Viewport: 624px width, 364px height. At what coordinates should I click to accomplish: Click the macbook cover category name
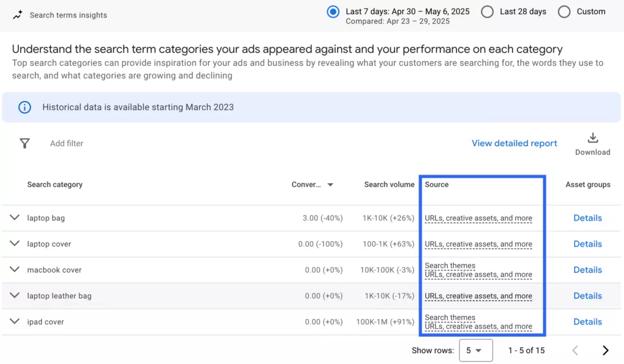click(54, 270)
